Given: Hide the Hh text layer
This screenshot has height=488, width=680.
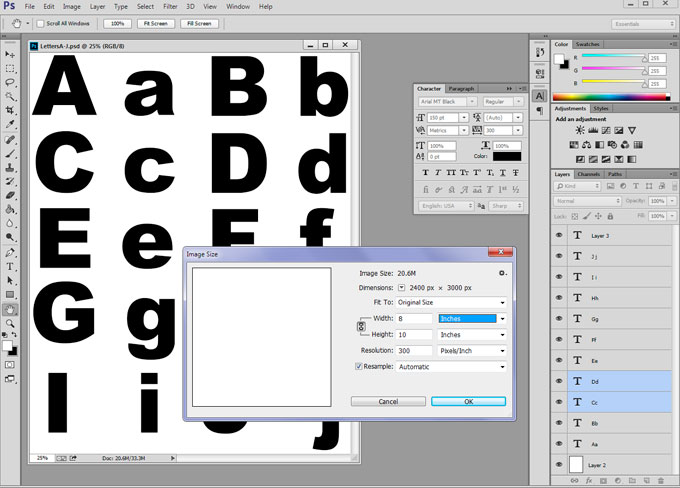Looking at the screenshot, I should tap(559, 298).
